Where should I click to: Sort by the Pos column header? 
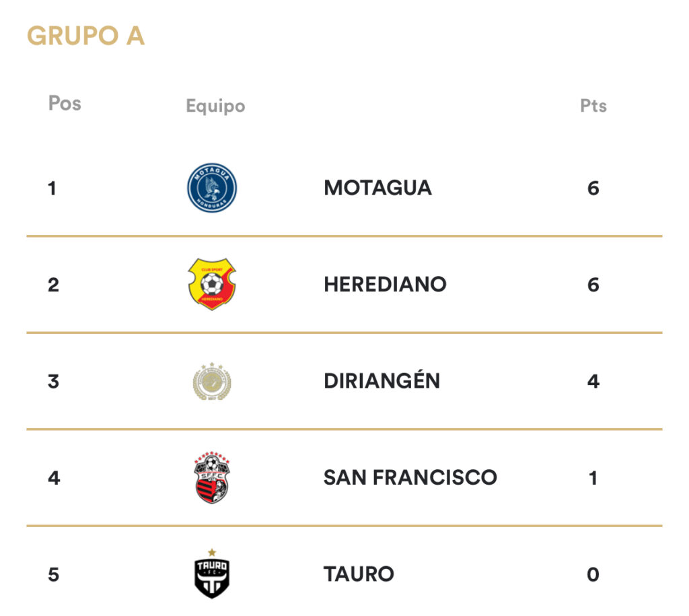point(65,103)
